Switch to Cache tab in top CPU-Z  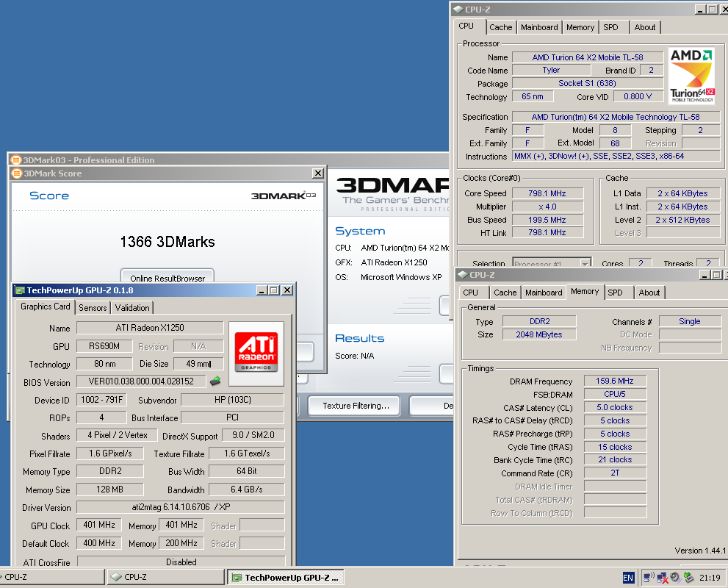coord(500,27)
